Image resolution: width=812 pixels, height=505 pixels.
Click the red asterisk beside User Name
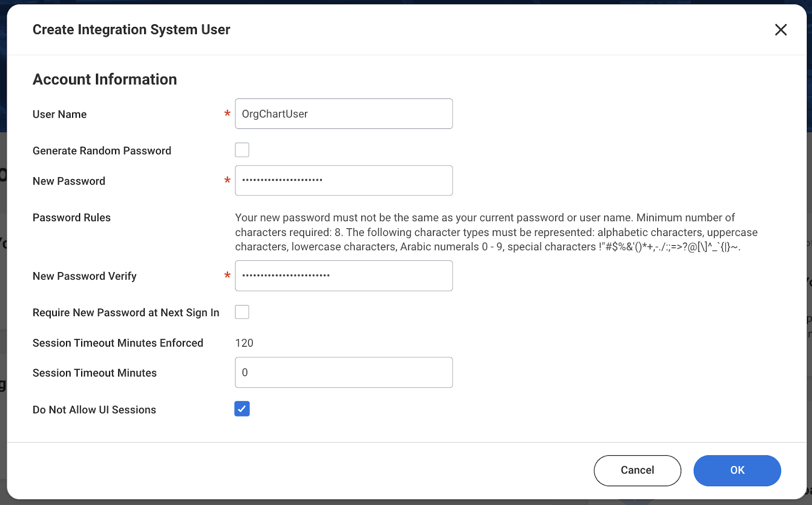(226, 115)
